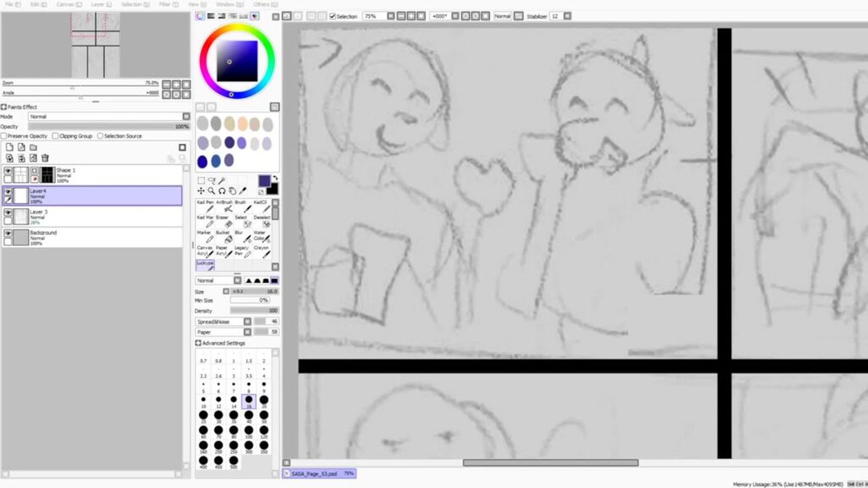Collapse the Advanced Settings section
The image size is (868, 488).
pos(199,343)
